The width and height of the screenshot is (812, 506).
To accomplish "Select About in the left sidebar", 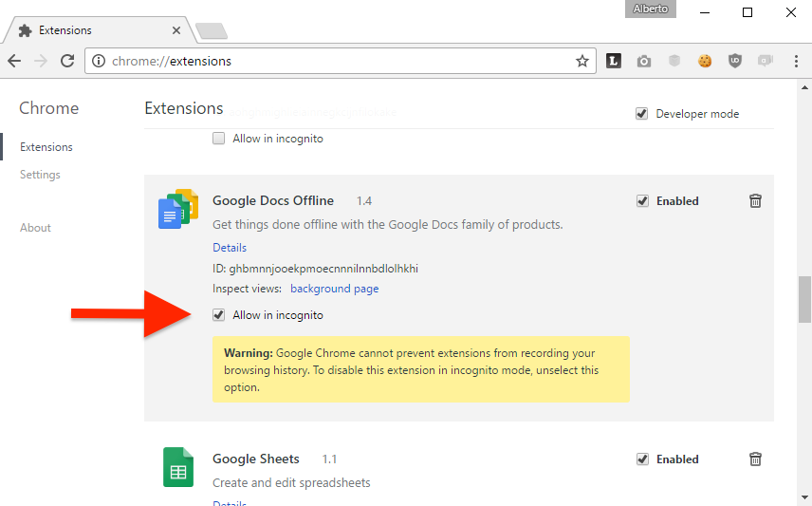I will click(36, 228).
